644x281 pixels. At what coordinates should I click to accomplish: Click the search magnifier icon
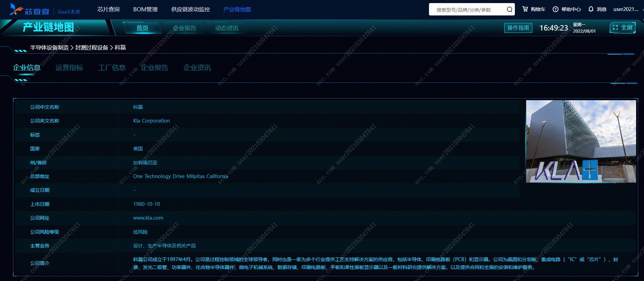509,10
